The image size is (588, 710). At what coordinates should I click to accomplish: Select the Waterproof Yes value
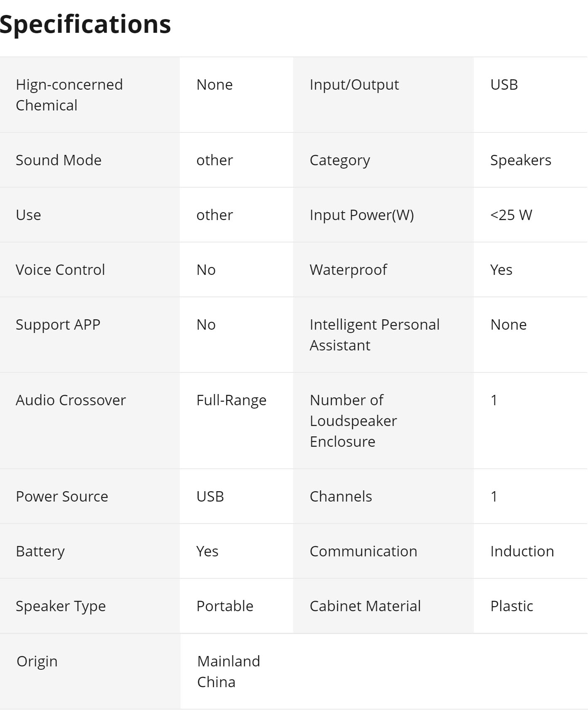(x=501, y=270)
